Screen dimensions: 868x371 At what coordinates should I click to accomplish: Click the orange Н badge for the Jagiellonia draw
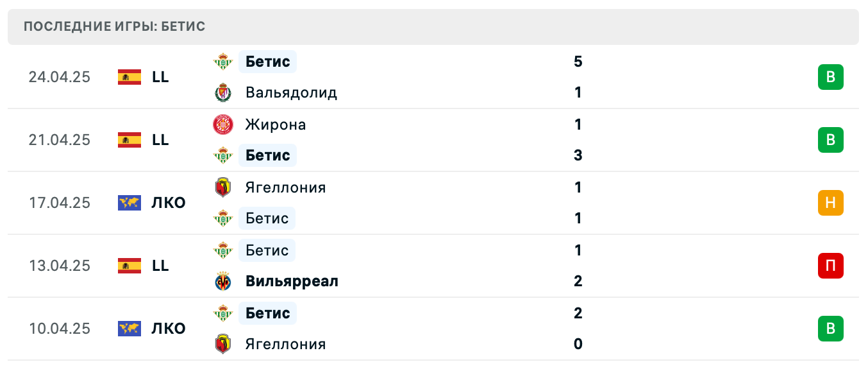click(831, 202)
